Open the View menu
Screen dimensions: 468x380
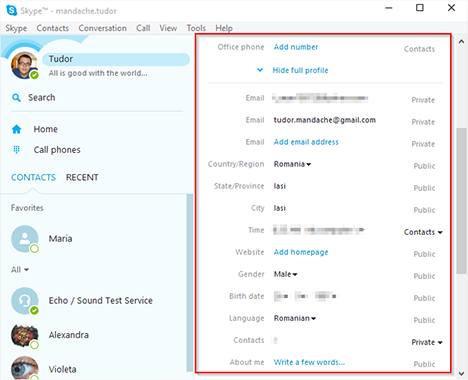click(x=168, y=28)
